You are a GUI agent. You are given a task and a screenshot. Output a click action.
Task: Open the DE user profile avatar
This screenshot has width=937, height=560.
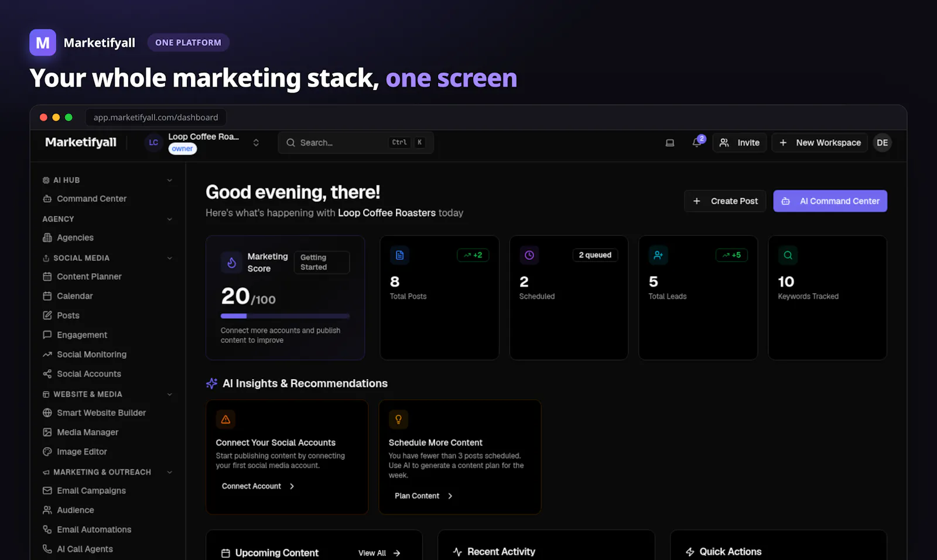pos(882,143)
